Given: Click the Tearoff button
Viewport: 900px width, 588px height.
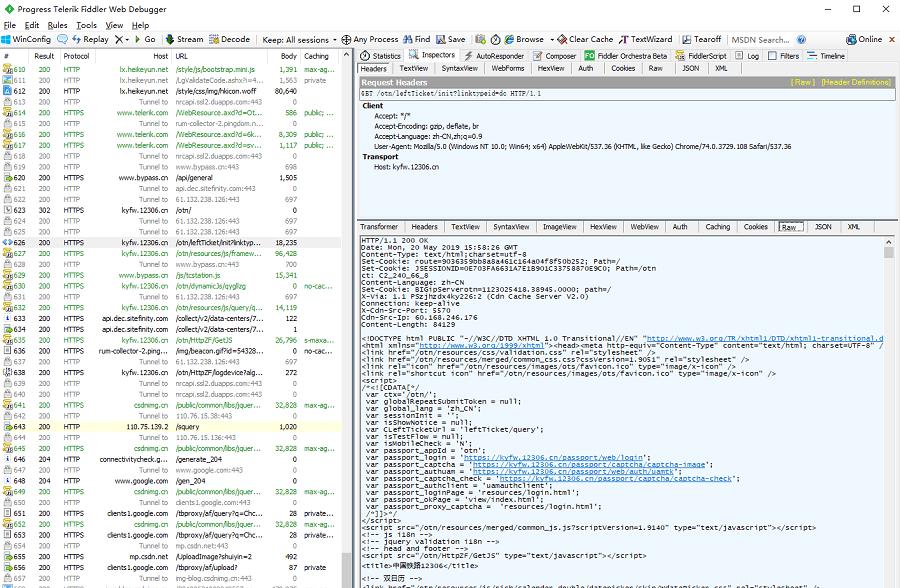Looking at the screenshot, I should pyautogui.click(x=701, y=40).
